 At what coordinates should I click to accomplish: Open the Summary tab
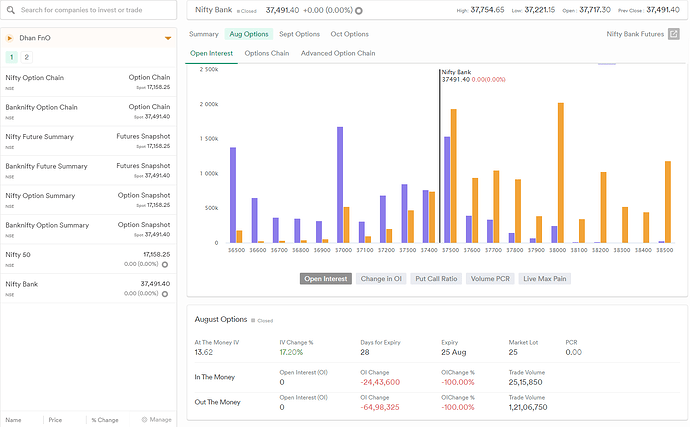tap(204, 34)
